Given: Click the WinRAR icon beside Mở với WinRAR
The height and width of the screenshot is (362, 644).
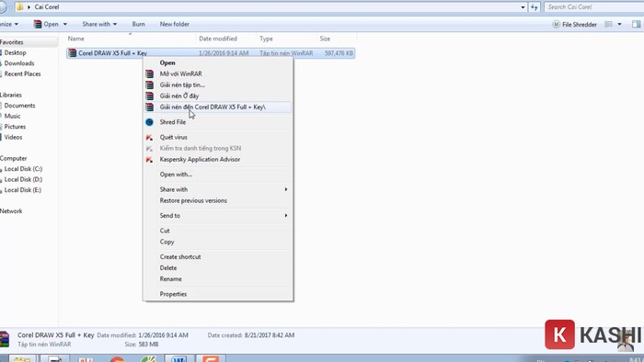Looking at the screenshot, I should (149, 74).
